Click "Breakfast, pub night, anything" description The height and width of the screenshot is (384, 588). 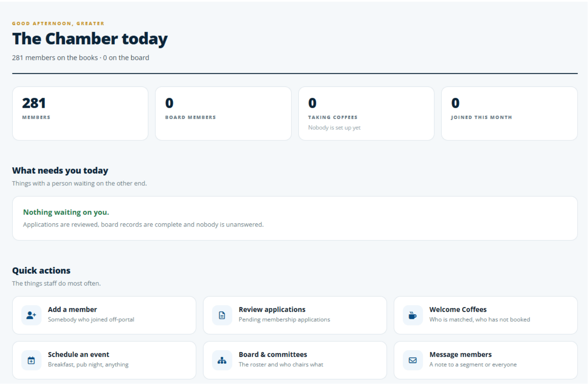(88, 365)
